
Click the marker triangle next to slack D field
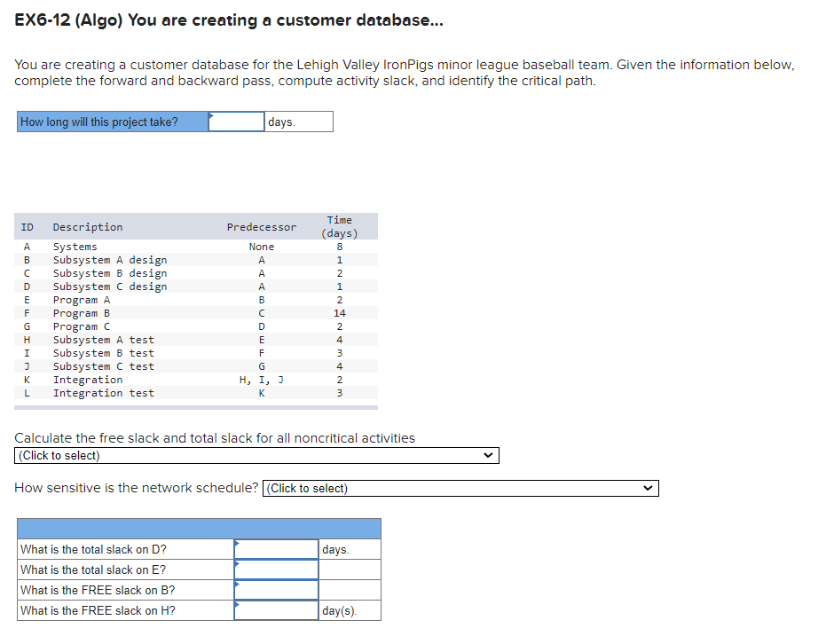coord(236,543)
